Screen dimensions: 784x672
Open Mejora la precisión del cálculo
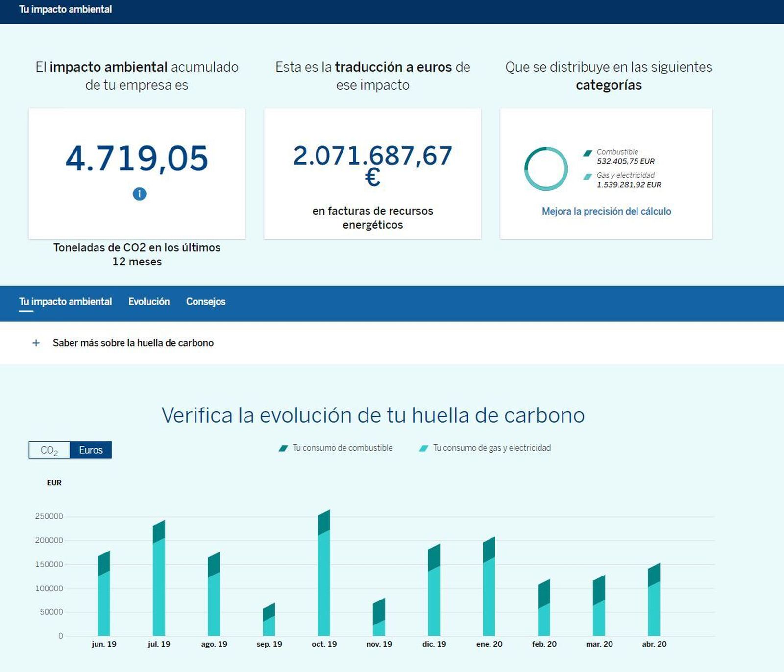pos(607,211)
